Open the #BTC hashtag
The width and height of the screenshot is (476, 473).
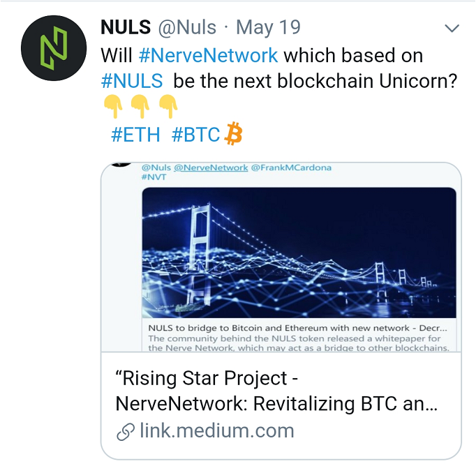[195, 135]
